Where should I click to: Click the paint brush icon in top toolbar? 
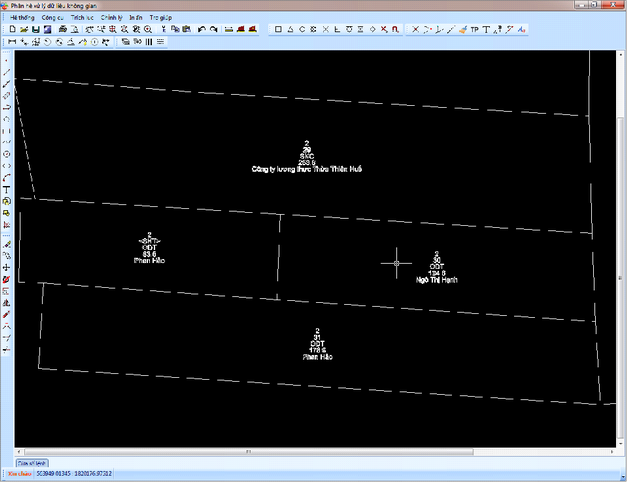click(461, 30)
